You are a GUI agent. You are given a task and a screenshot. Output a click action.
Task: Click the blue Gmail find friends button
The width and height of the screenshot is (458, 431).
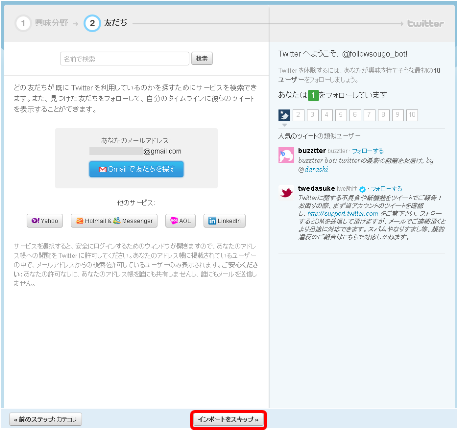(136, 169)
